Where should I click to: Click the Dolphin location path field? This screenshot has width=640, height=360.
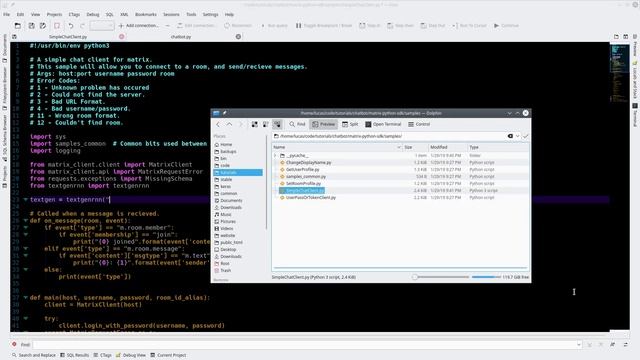pos(389,136)
